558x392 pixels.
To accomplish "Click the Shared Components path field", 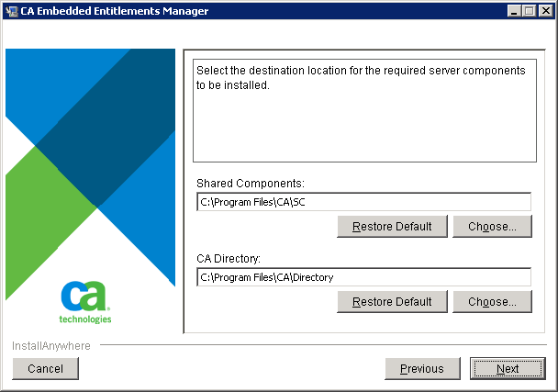I will 363,201.
